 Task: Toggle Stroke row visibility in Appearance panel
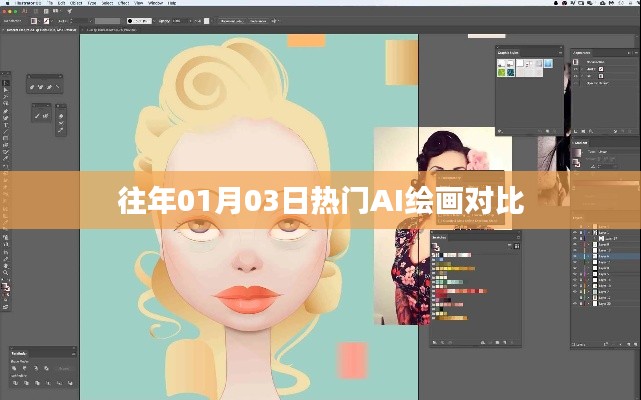point(575,69)
